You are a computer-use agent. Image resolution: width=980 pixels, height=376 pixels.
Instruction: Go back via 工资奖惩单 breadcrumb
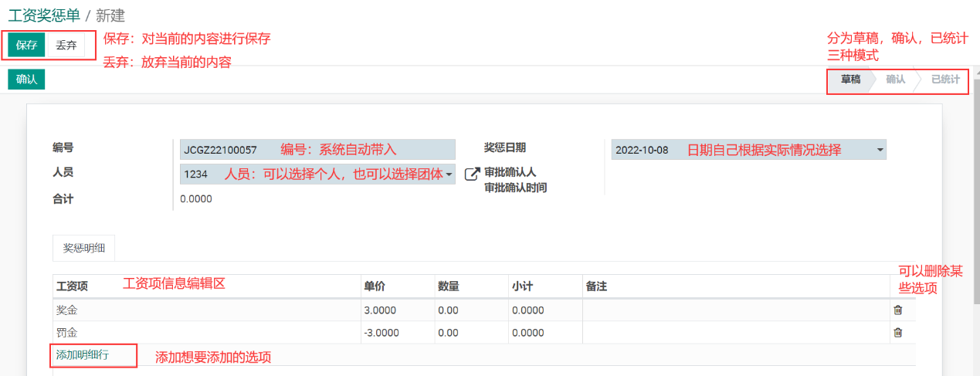tap(44, 15)
